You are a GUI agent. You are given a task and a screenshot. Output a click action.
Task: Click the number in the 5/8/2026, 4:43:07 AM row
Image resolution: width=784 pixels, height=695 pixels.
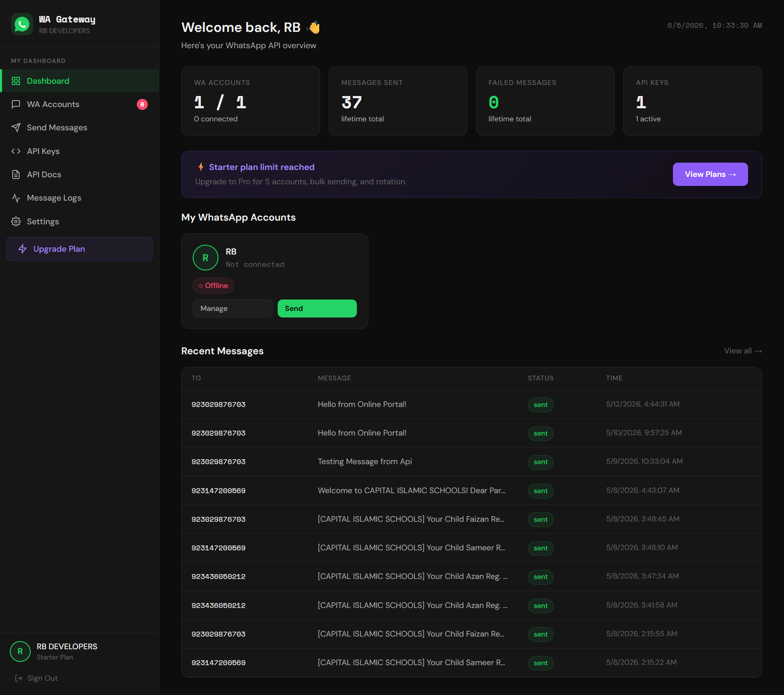(218, 491)
